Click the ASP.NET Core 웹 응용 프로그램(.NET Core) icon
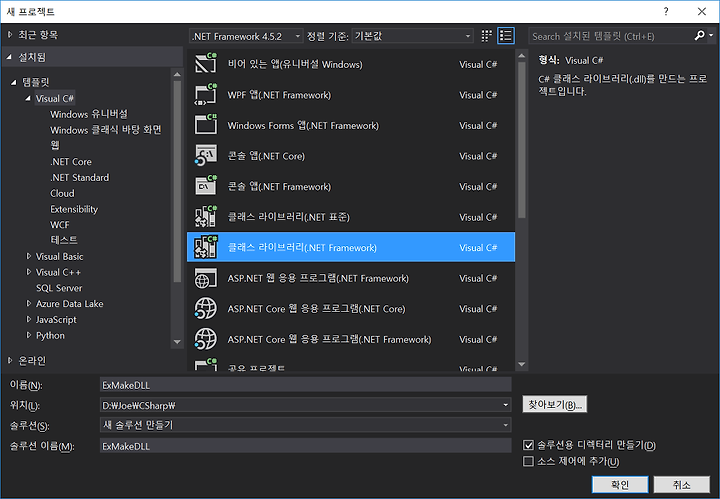 coord(206,308)
